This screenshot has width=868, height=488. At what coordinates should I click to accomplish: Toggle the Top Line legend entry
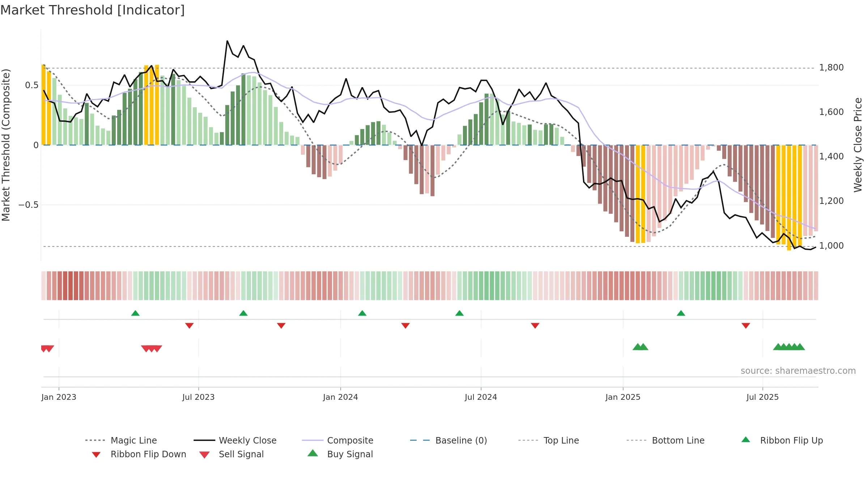(548, 440)
